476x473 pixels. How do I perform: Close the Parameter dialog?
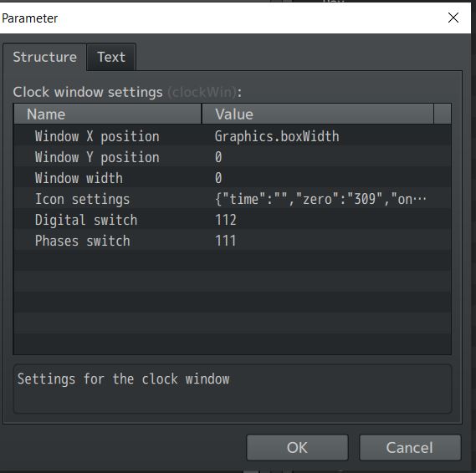click(x=453, y=18)
